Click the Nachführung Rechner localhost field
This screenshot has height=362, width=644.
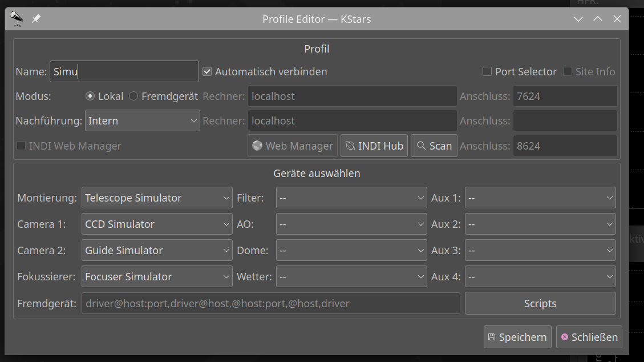pos(352,120)
